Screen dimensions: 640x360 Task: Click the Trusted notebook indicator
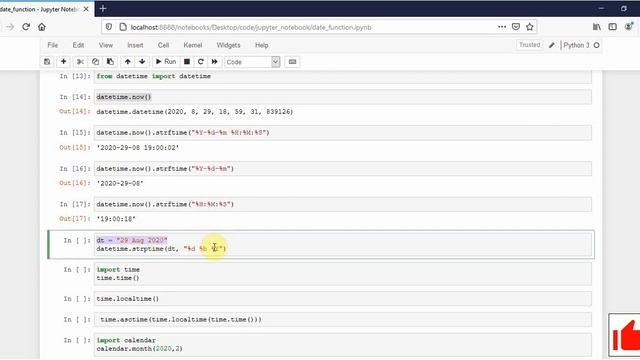coord(529,45)
